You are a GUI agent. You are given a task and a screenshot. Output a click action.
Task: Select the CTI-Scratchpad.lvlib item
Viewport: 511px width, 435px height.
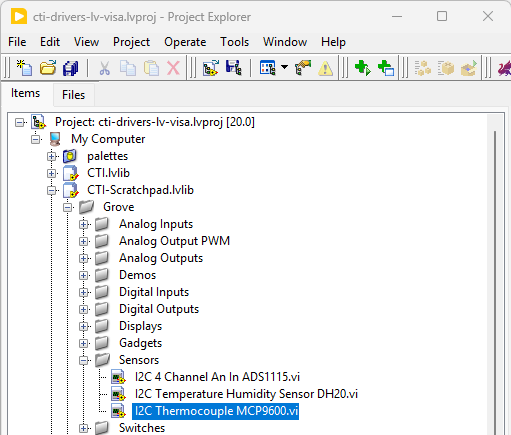point(140,190)
